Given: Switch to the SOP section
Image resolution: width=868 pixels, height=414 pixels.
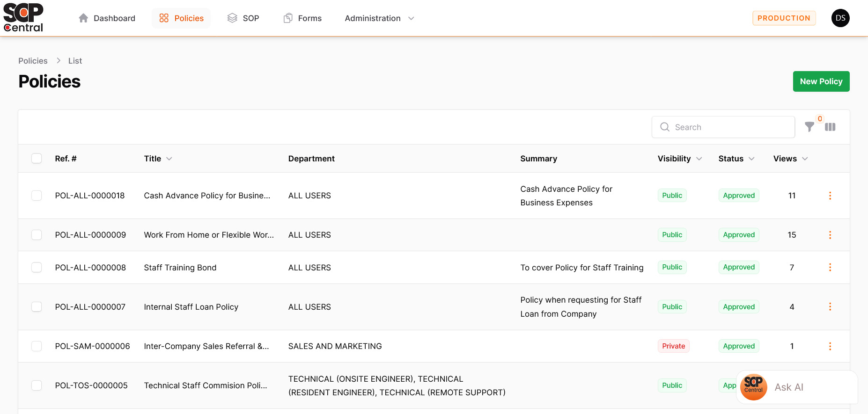Looking at the screenshot, I should tap(243, 18).
